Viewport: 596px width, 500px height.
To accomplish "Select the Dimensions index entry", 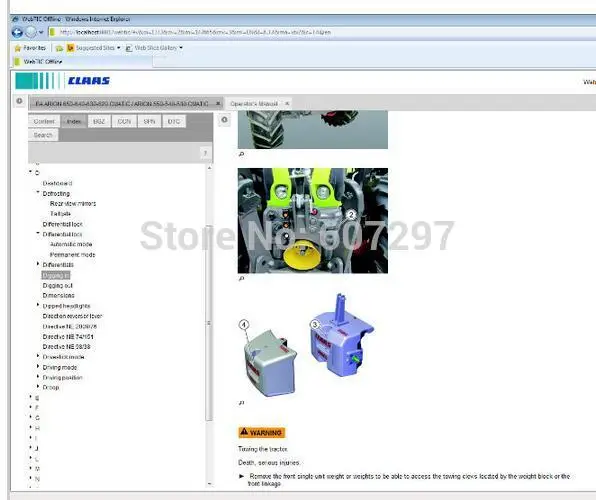I will (x=59, y=295).
